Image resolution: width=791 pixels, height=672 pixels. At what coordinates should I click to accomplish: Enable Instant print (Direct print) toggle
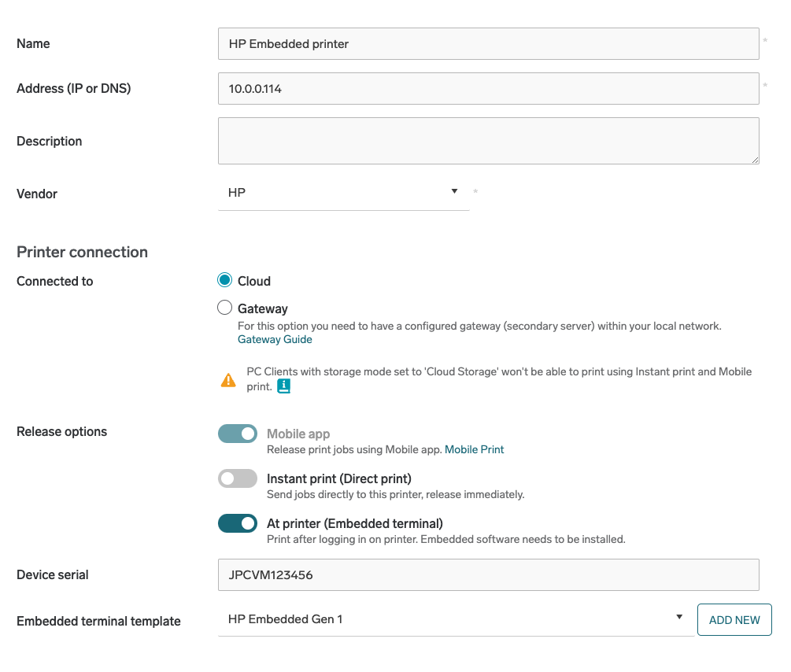pos(238,478)
